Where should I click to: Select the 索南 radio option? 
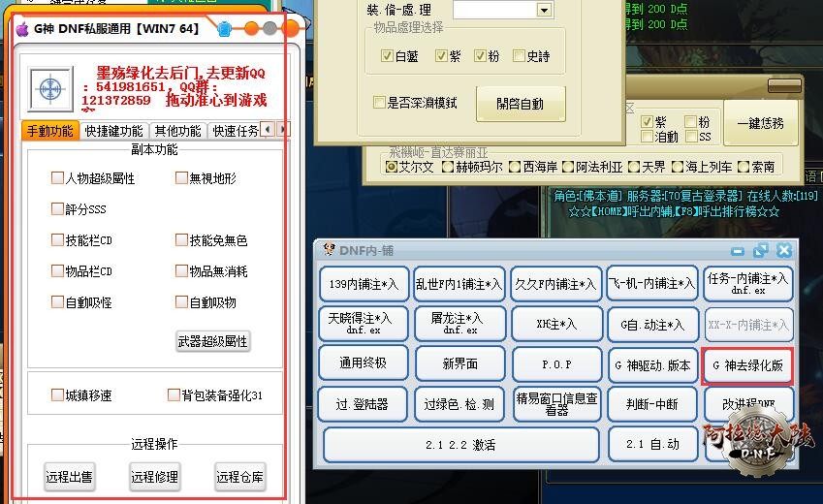click(744, 167)
